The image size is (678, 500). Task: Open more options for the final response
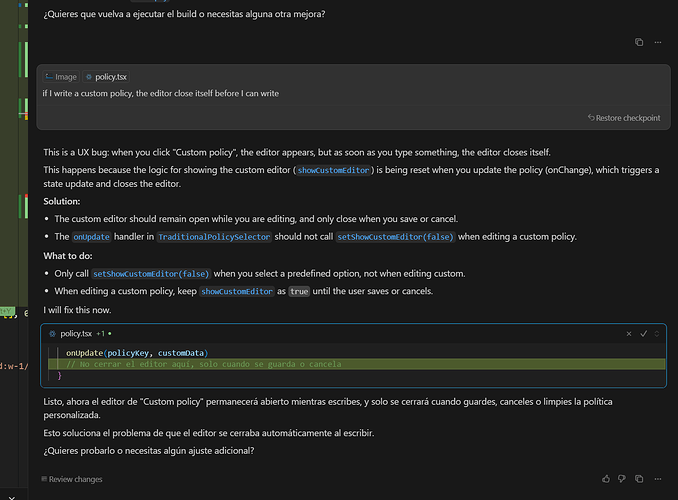[x=658, y=479]
